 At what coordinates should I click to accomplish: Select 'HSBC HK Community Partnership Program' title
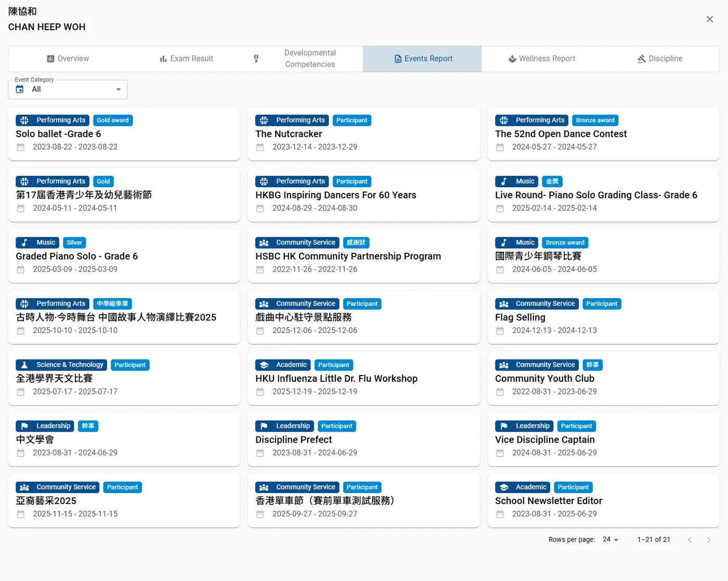(x=348, y=256)
